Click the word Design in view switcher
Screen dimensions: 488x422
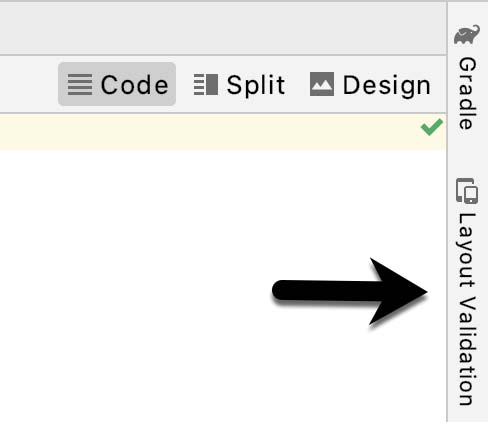click(387, 86)
